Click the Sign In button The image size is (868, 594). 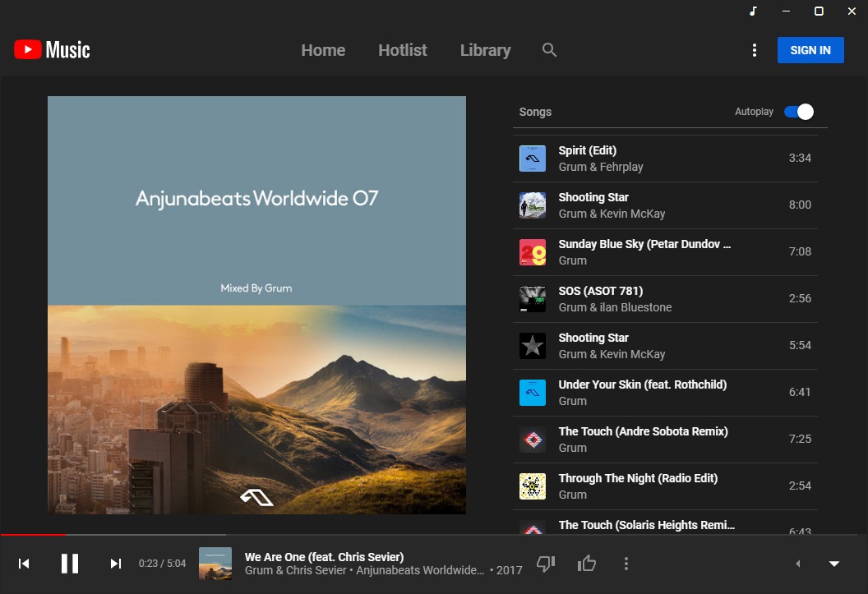[x=810, y=50]
